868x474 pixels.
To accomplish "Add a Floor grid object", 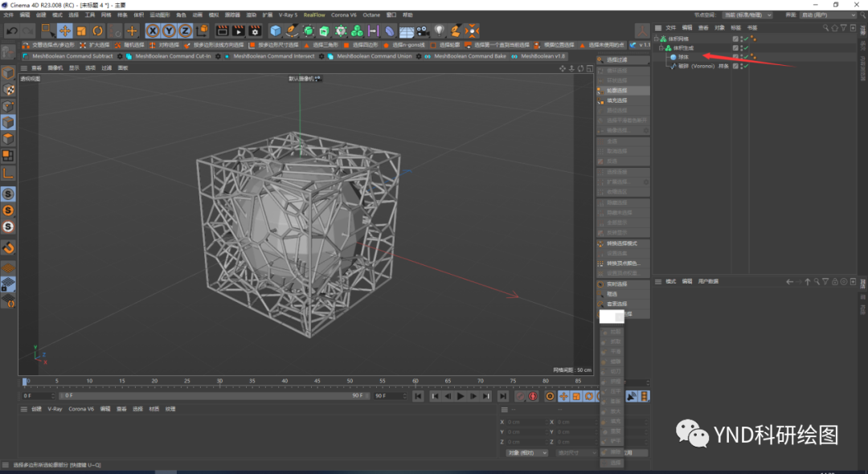I will click(x=407, y=31).
